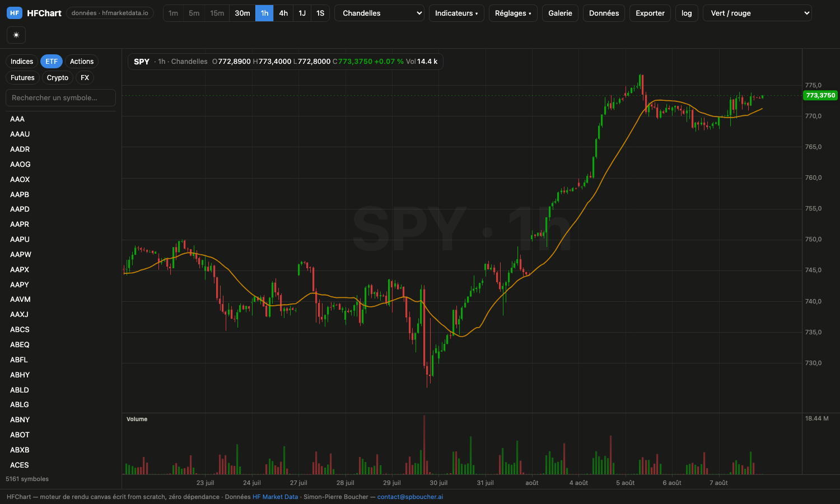Select symbol ABOT in the list
This screenshot has height=504, width=840.
[x=60, y=435]
